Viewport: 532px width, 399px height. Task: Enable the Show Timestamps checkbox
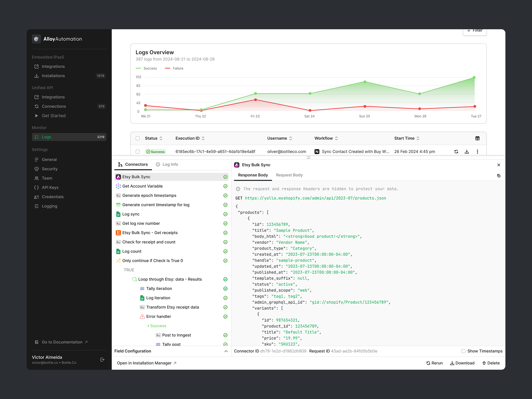coord(464,351)
